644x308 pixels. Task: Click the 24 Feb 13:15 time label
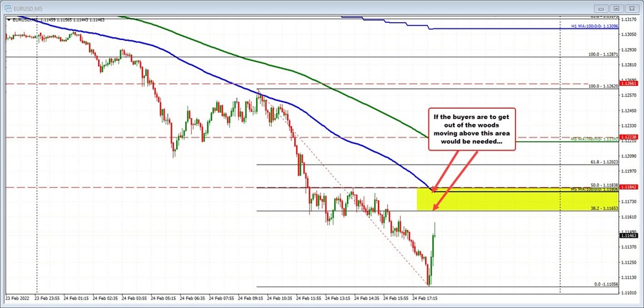pyautogui.click(x=338, y=297)
